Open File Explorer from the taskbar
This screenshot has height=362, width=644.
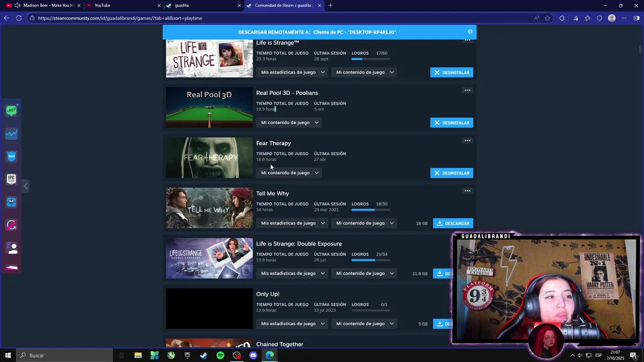pos(138,355)
